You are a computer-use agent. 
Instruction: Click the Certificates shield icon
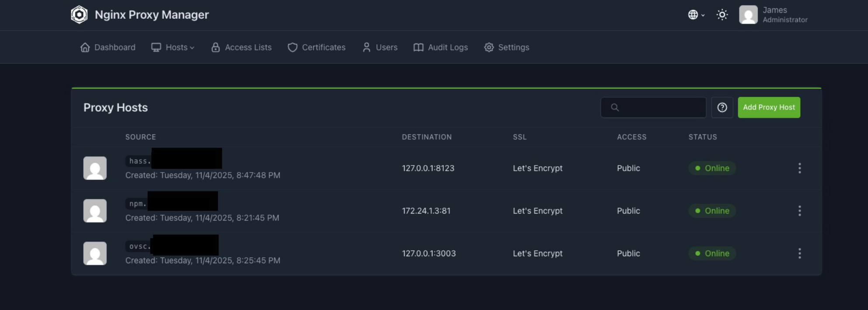point(293,47)
